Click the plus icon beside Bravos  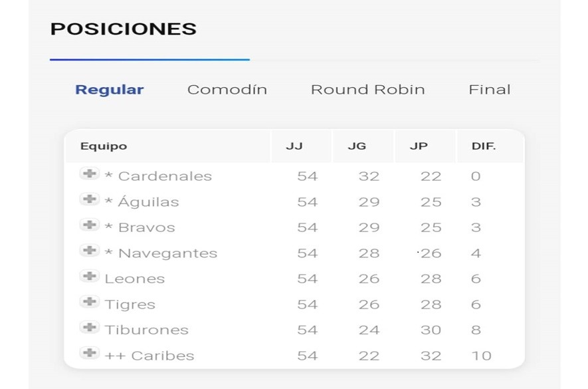coord(89,227)
